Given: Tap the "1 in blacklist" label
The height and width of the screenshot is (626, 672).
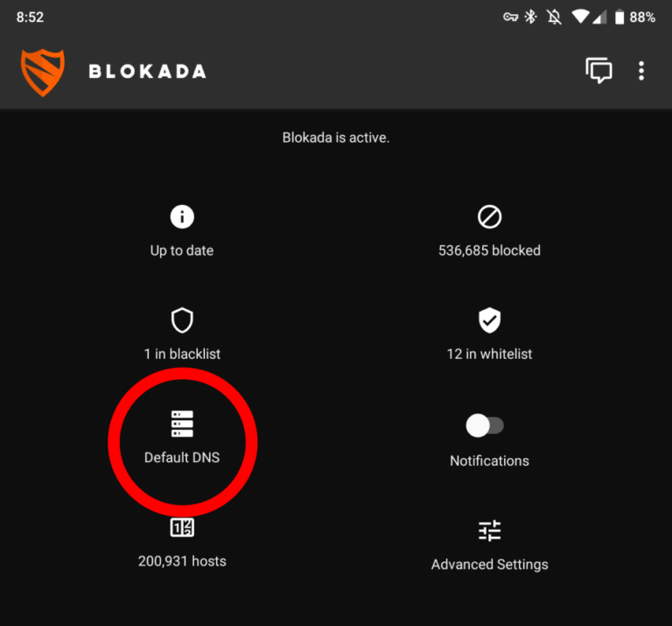Looking at the screenshot, I should pyautogui.click(x=182, y=355).
